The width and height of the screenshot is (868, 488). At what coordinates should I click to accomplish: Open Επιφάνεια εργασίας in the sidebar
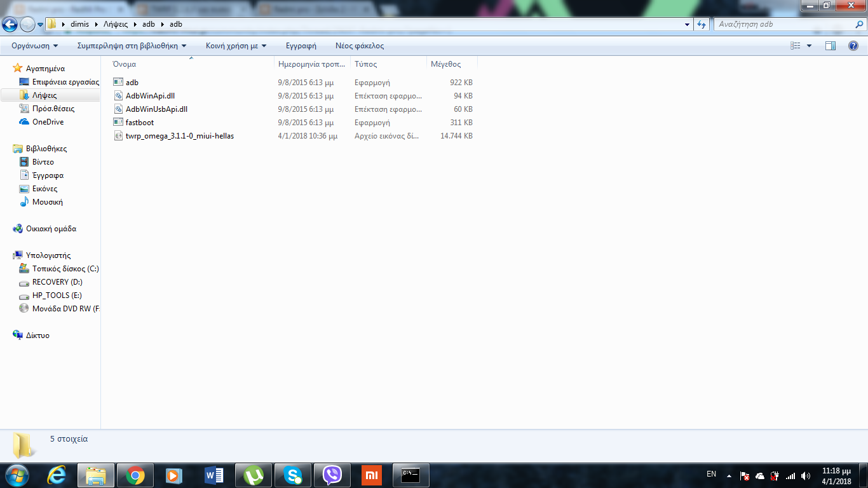click(x=65, y=82)
